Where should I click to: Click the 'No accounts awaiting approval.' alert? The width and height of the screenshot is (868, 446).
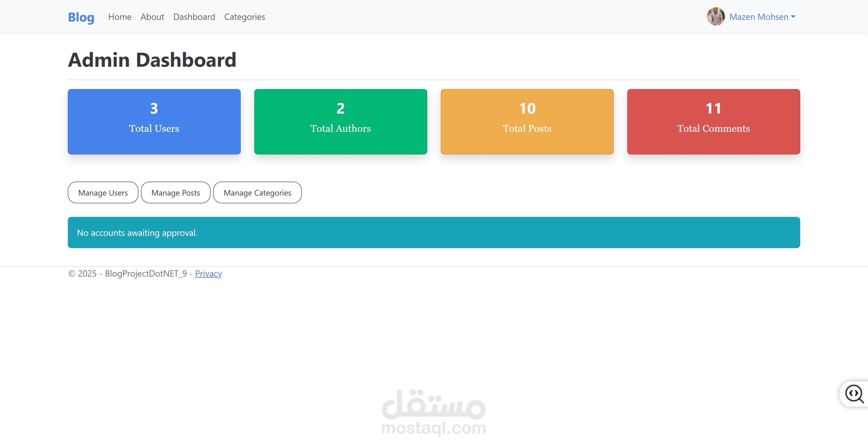(434, 233)
